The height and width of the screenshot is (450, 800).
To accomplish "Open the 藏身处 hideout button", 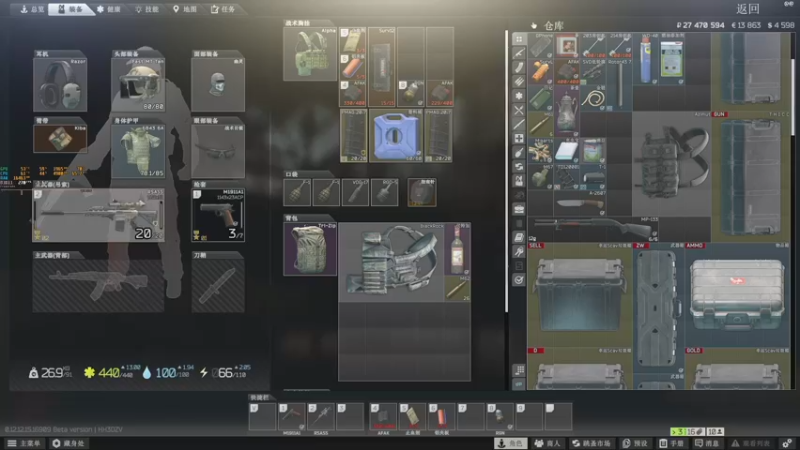I will click(68, 443).
